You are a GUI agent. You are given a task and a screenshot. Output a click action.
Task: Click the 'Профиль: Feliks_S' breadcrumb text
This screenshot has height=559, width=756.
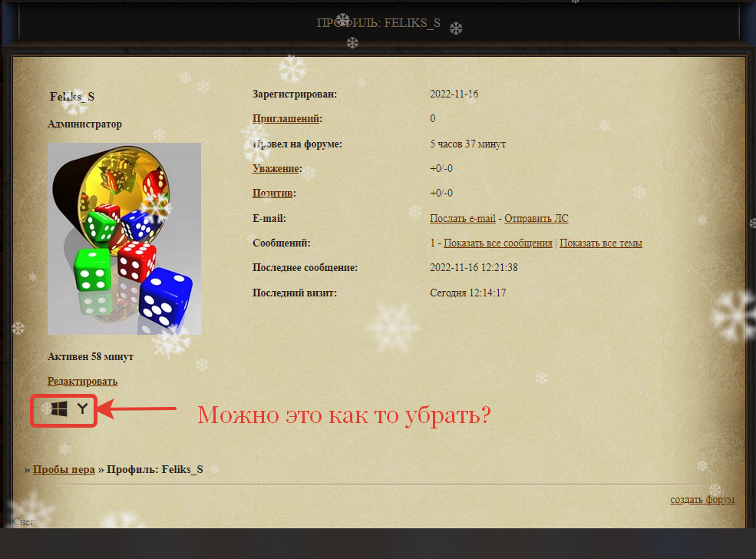tap(155, 469)
